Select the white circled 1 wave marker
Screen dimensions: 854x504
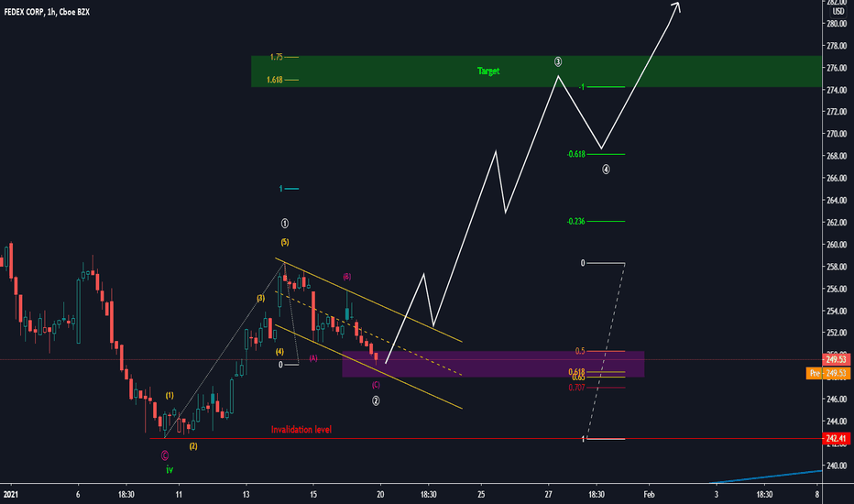[284, 224]
